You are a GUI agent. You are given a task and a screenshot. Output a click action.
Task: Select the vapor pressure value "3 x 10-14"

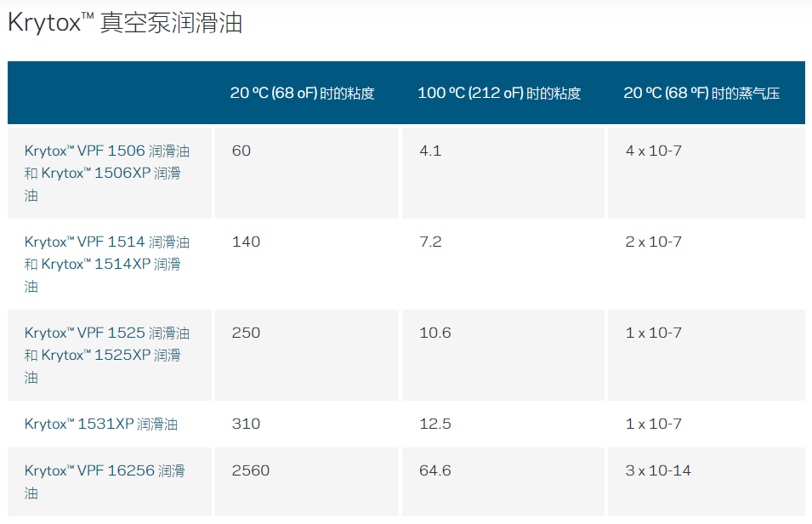coord(658,470)
